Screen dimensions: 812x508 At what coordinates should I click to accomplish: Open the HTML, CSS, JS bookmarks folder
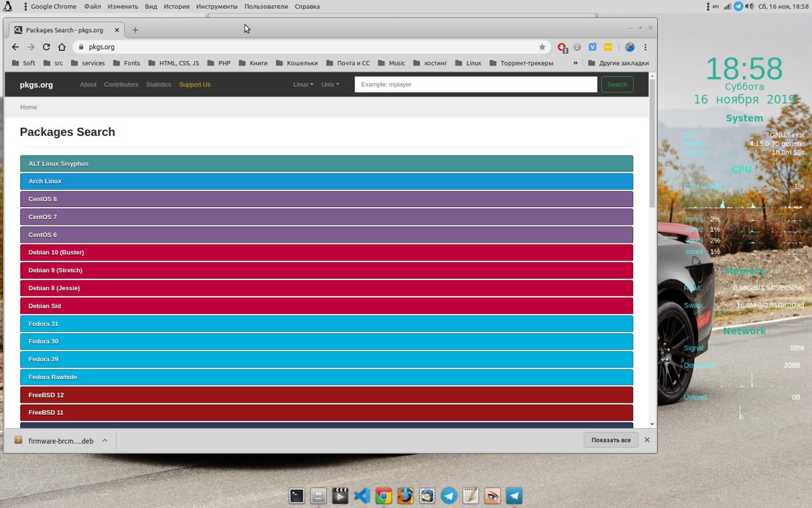(x=173, y=63)
